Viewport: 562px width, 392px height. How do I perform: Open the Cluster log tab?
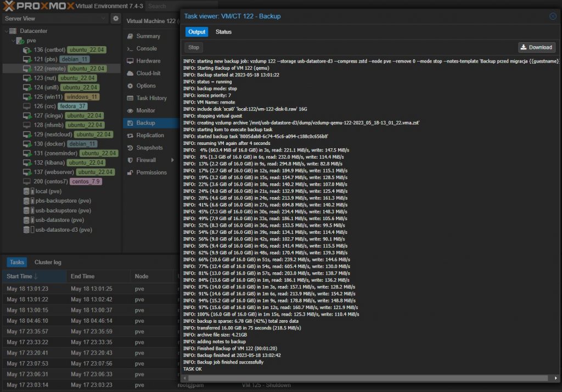tap(48, 262)
